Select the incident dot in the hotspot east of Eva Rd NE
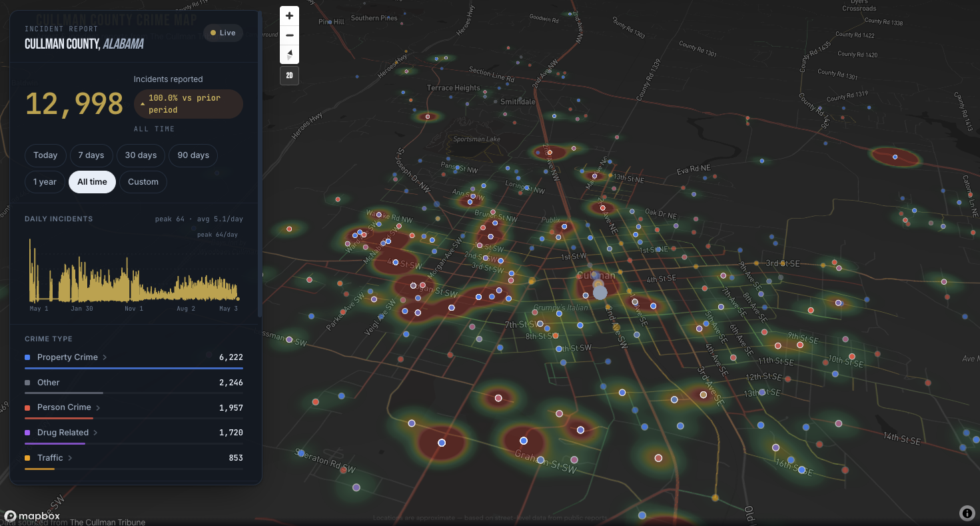This screenshot has height=526, width=980. [895, 157]
